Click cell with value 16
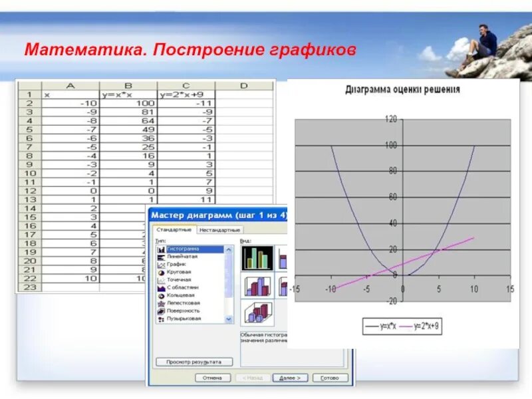The width and height of the screenshot is (532, 399). 128,156
